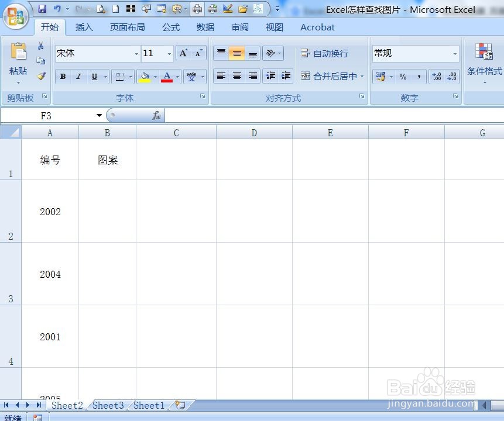Screen dimensions: 504x421
Task: Open the font size 11 dropdown
Action: [169, 53]
